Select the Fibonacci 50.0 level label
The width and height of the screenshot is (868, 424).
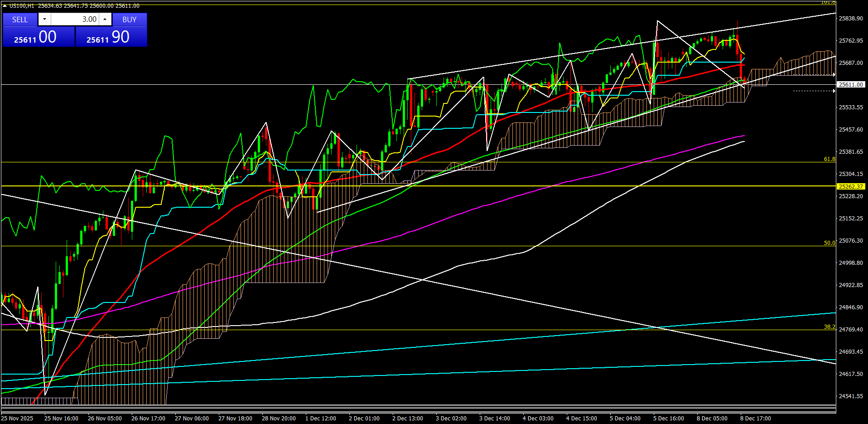[x=829, y=243]
